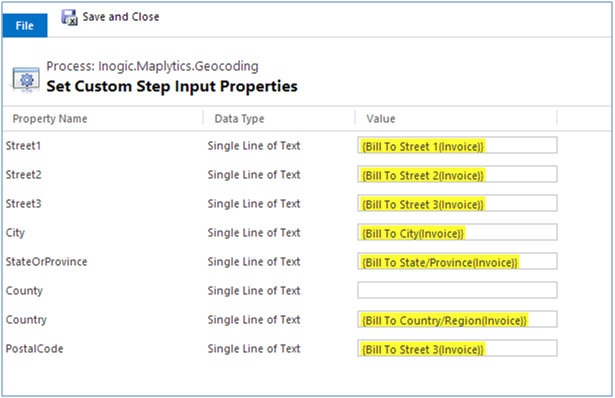Select the Street1 value field
615x398 pixels.
click(457, 145)
